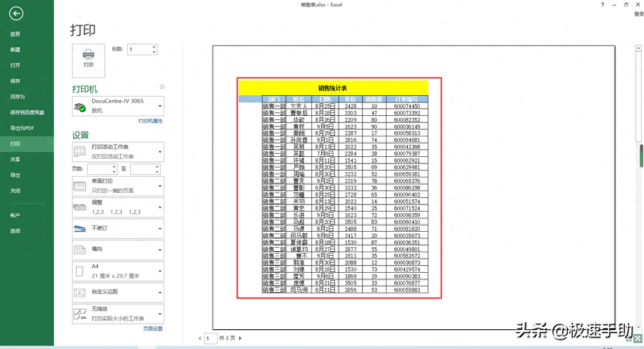The image size is (644, 349).
Task: Select 导出 in the sidebar
Action: click(x=27, y=175)
